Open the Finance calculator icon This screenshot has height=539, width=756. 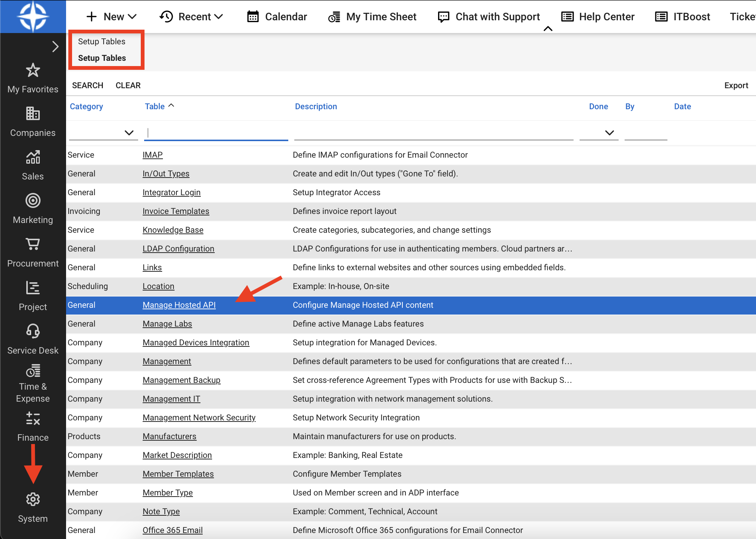point(33,419)
